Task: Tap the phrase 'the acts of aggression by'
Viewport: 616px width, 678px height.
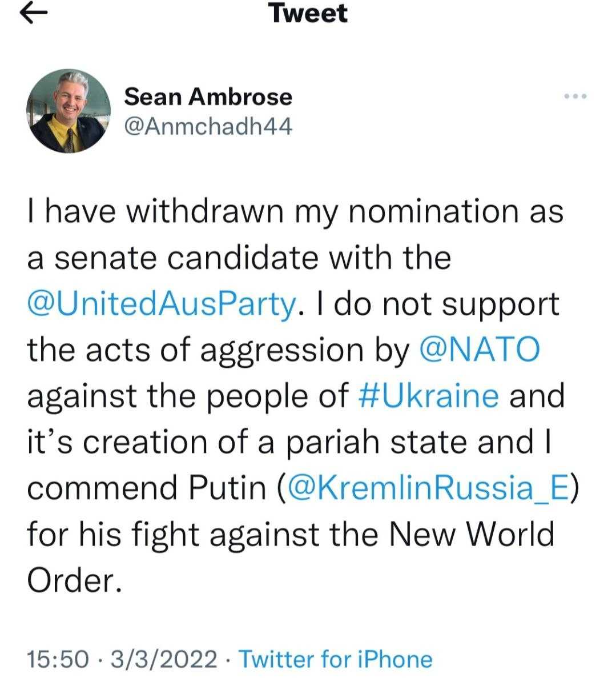Action: tap(218, 350)
